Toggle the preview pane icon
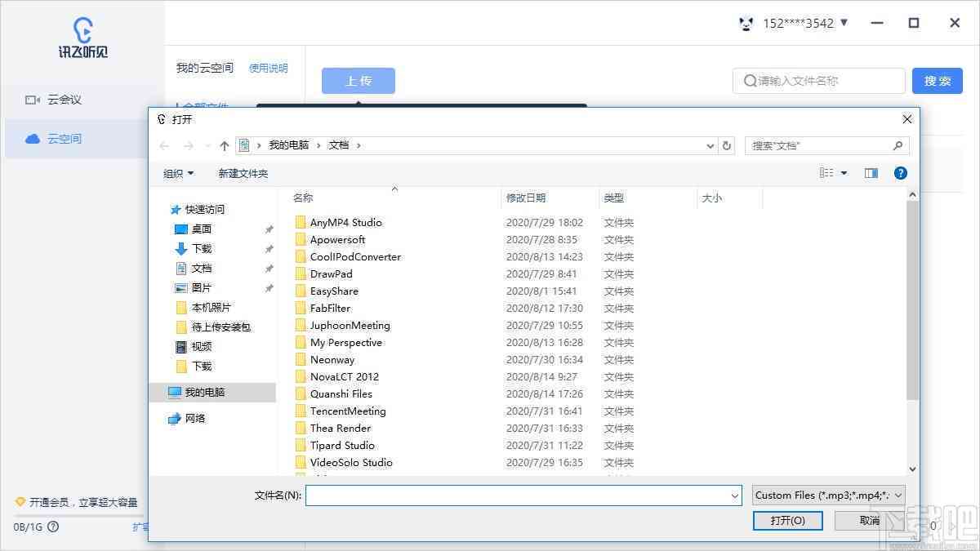The width and height of the screenshot is (980, 551). coord(871,173)
